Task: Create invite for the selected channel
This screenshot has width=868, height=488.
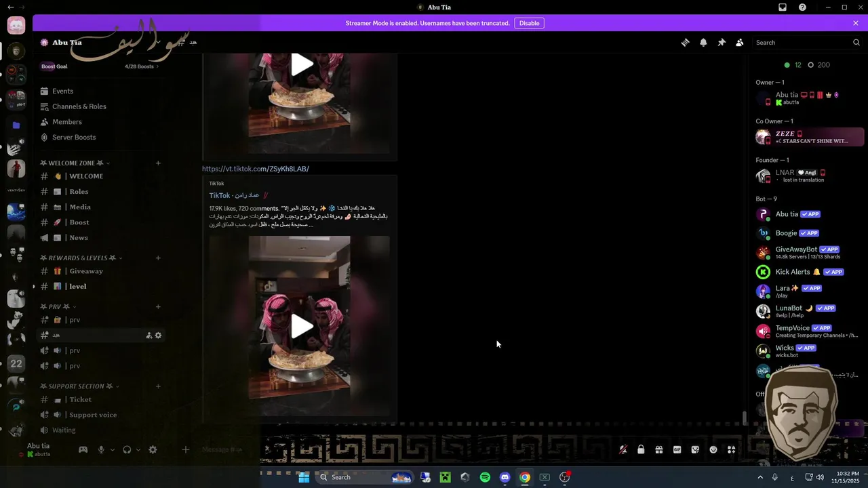Action: click(149, 335)
